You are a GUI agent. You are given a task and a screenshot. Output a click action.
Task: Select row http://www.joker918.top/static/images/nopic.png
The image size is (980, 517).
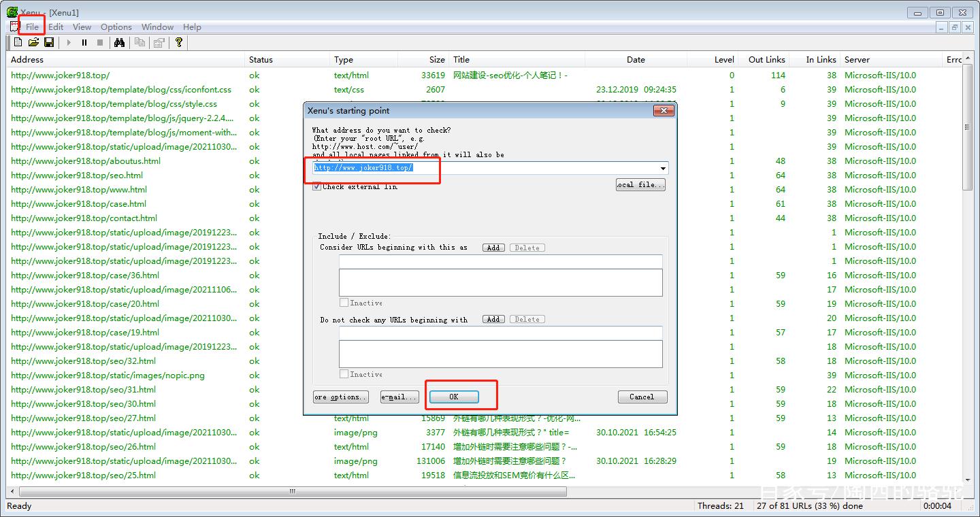(108, 376)
